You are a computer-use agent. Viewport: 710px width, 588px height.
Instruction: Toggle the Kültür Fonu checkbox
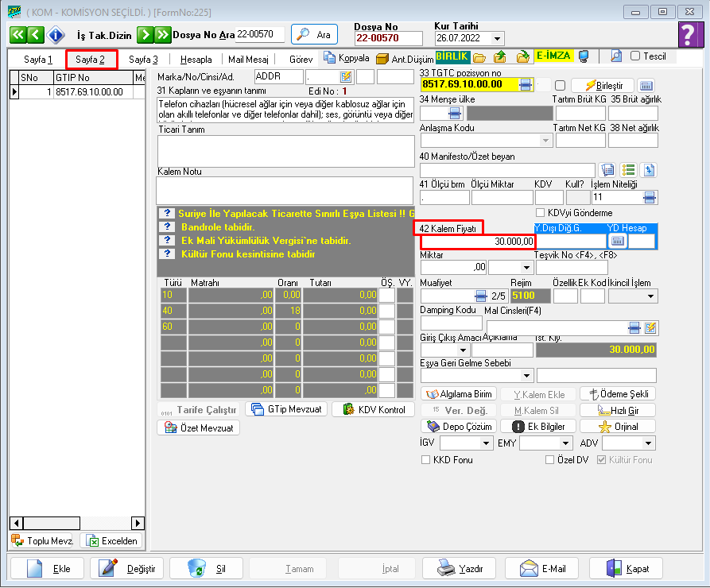(601, 460)
